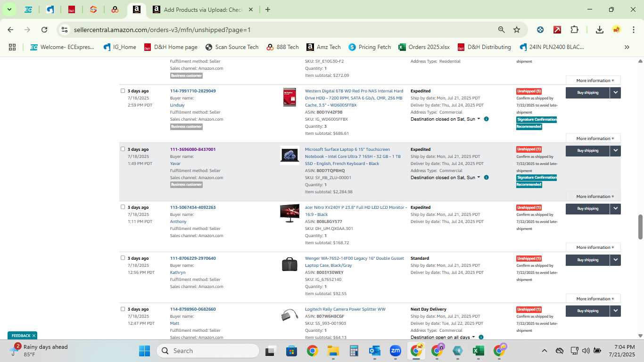Open the Western Digital 6TB product title
Screen dimensions: 644x362
pos(354,98)
